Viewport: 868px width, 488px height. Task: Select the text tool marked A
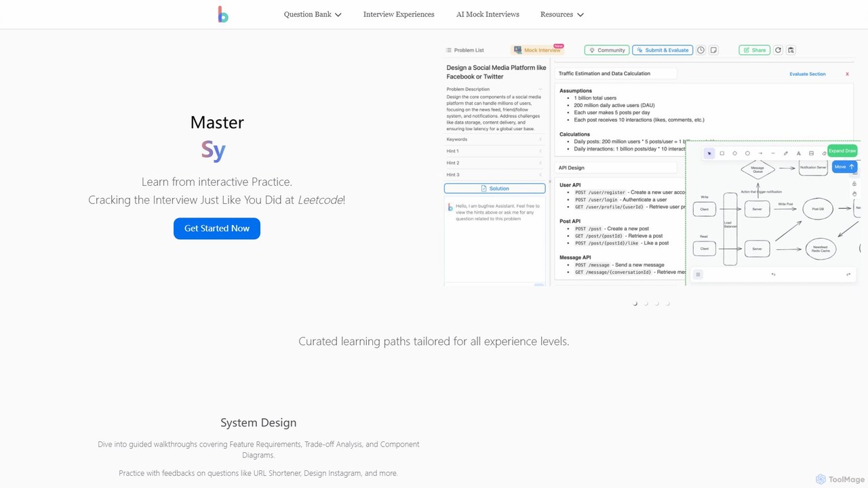[x=799, y=153]
